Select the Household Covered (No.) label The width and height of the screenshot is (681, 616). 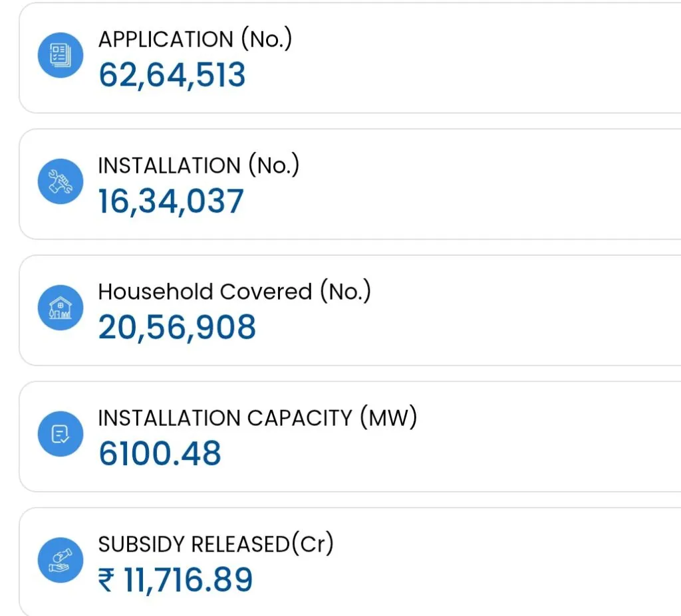pyautogui.click(x=234, y=292)
